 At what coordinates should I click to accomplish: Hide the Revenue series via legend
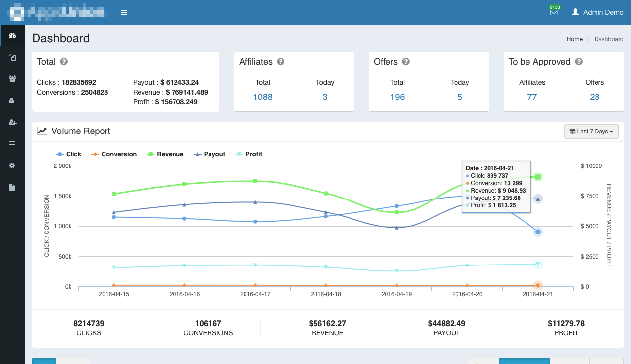(165, 154)
